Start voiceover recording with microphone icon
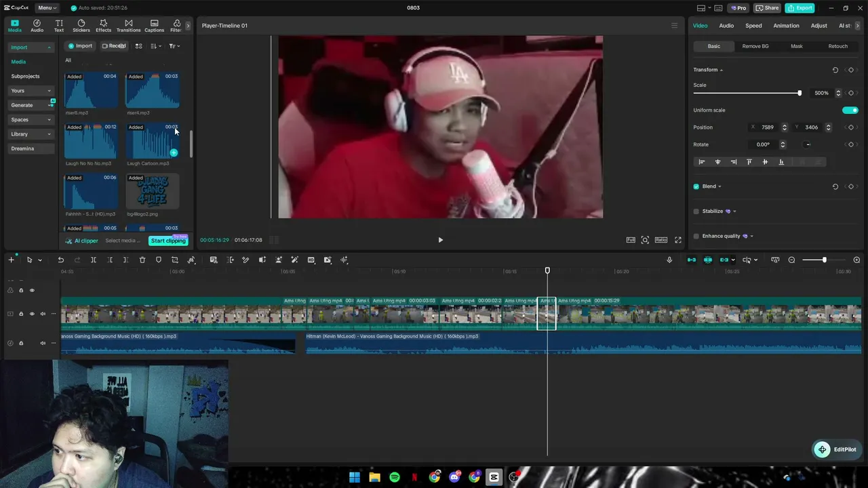The image size is (868, 488). point(669,260)
